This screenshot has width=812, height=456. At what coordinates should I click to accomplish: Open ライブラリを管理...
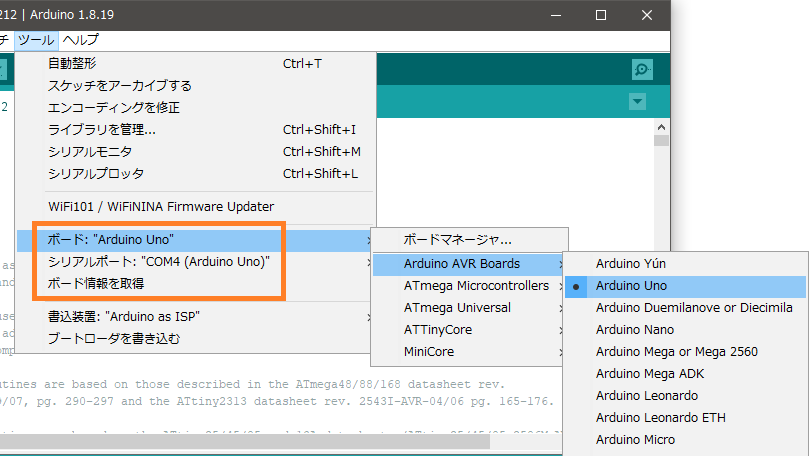195,129
